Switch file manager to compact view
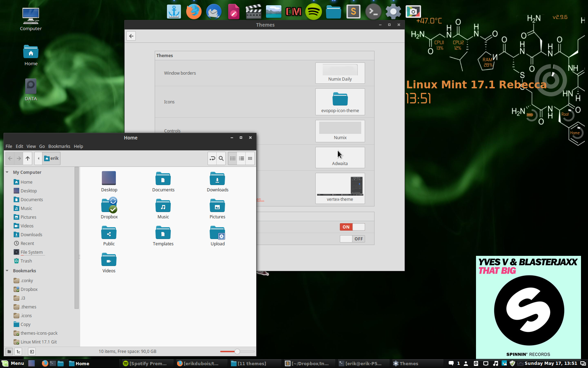This screenshot has height=368, width=588. point(250,158)
